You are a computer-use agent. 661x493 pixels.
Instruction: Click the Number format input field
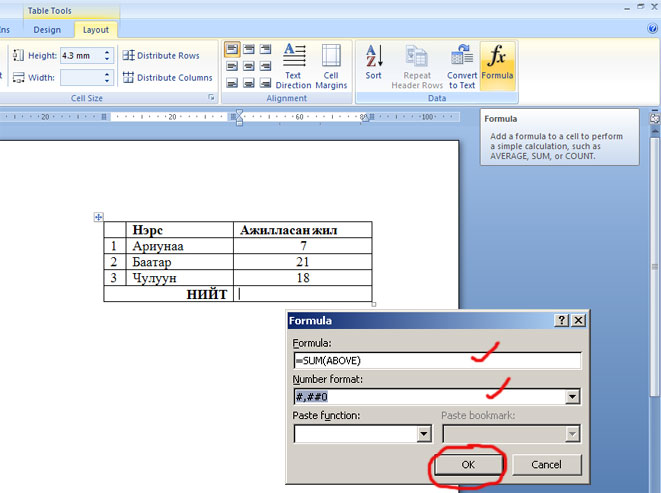coord(430,397)
